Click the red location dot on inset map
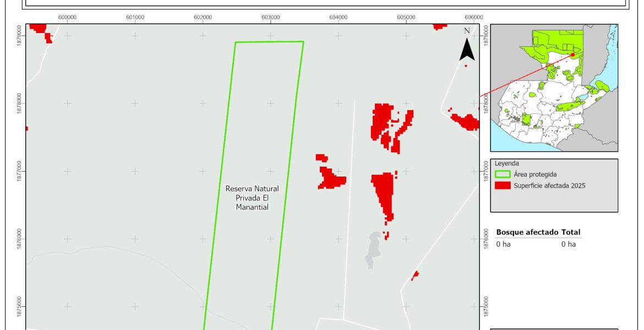The height and width of the screenshot is (330, 644). 572,54
